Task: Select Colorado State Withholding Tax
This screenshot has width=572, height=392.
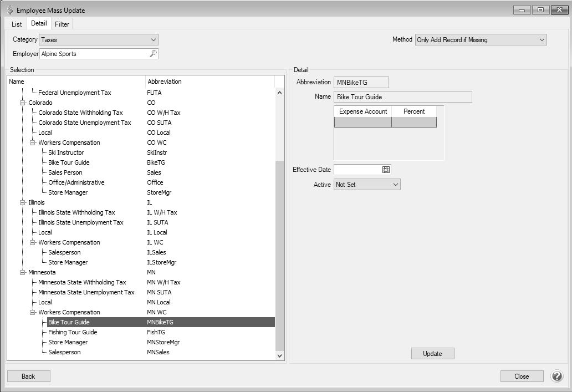Action: 80,113
